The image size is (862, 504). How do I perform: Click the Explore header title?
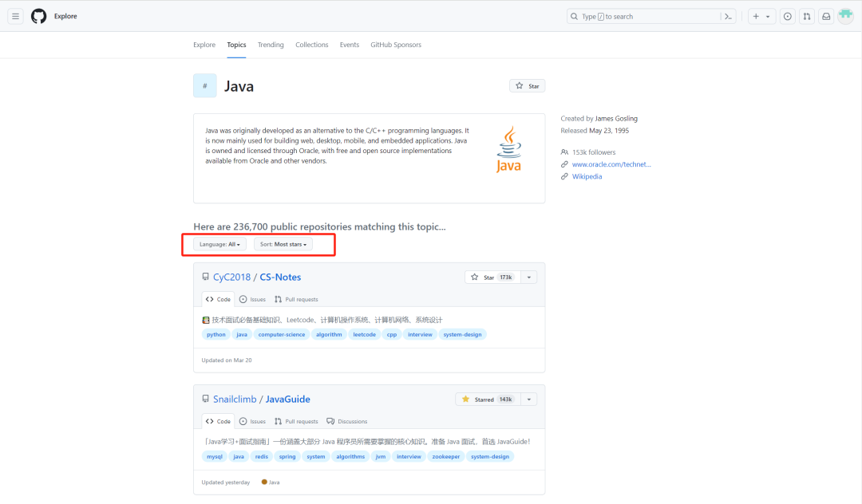(x=65, y=17)
